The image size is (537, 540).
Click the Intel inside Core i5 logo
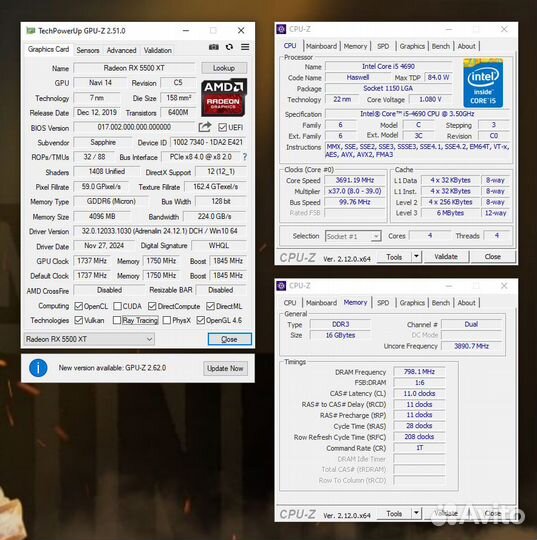point(483,83)
